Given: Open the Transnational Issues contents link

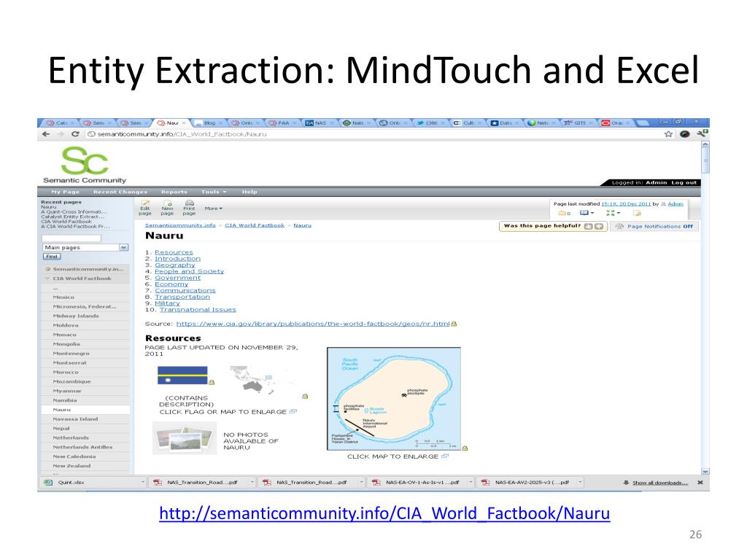Looking at the screenshot, I should point(198,309).
